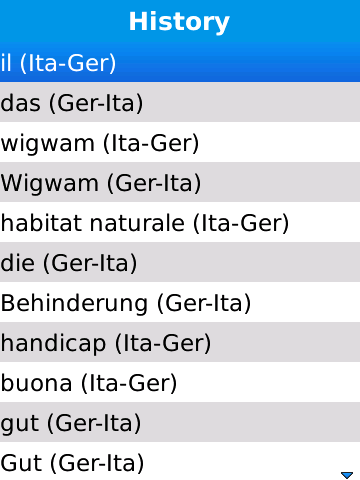
Task: Select lowercase 'gut (Ger-Ita)' entry
Action: tap(180, 422)
